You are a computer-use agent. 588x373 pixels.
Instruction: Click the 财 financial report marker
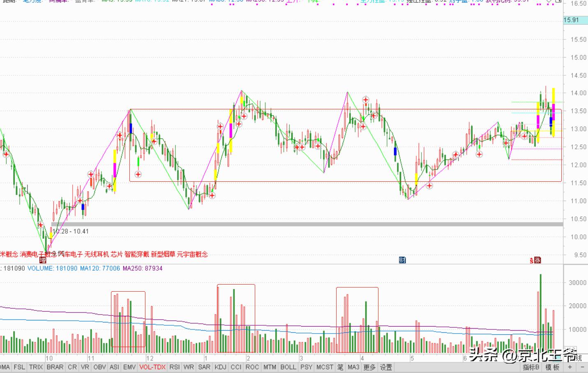(x=402, y=260)
